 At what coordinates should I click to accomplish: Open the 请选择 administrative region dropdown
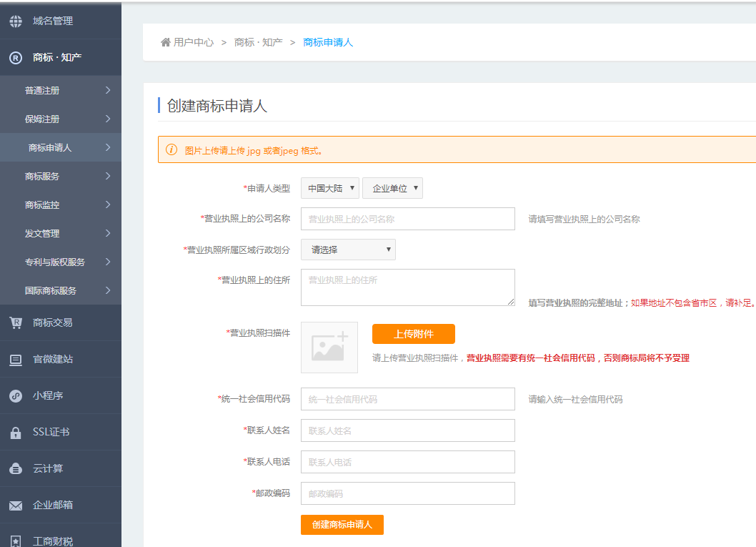pyautogui.click(x=348, y=250)
